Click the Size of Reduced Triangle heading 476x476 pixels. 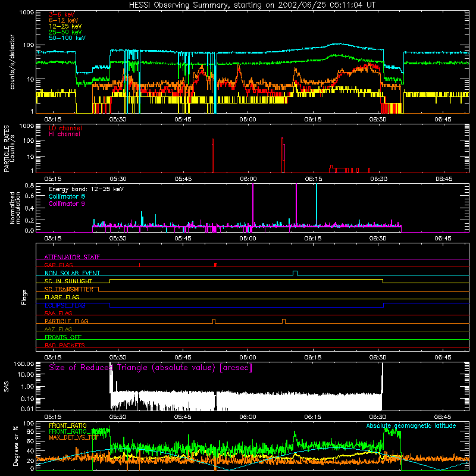click(151, 368)
